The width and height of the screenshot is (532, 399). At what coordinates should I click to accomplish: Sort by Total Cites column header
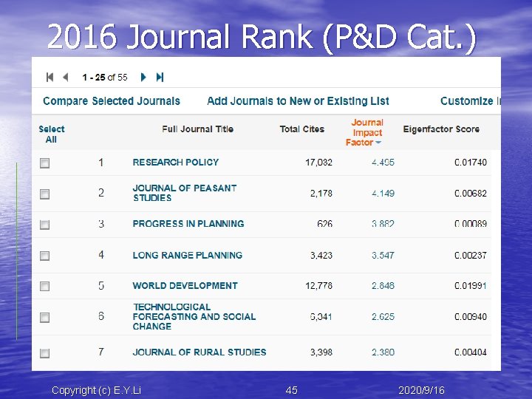click(x=302, y=129)
